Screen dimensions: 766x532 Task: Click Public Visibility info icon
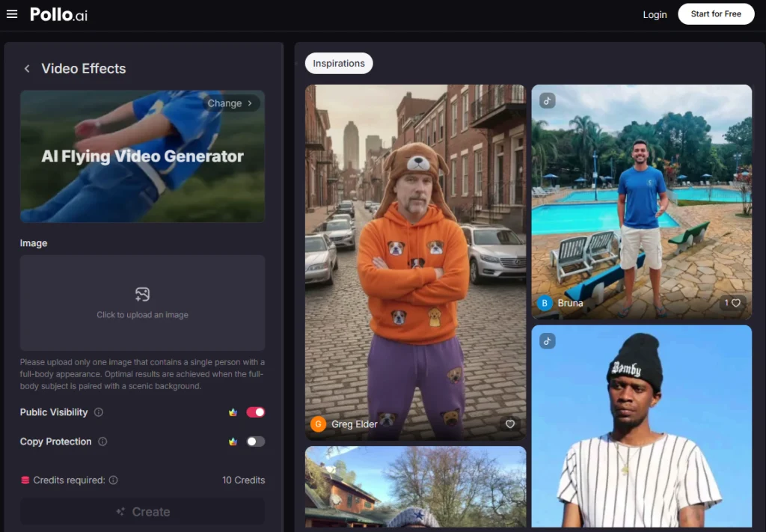99,412
